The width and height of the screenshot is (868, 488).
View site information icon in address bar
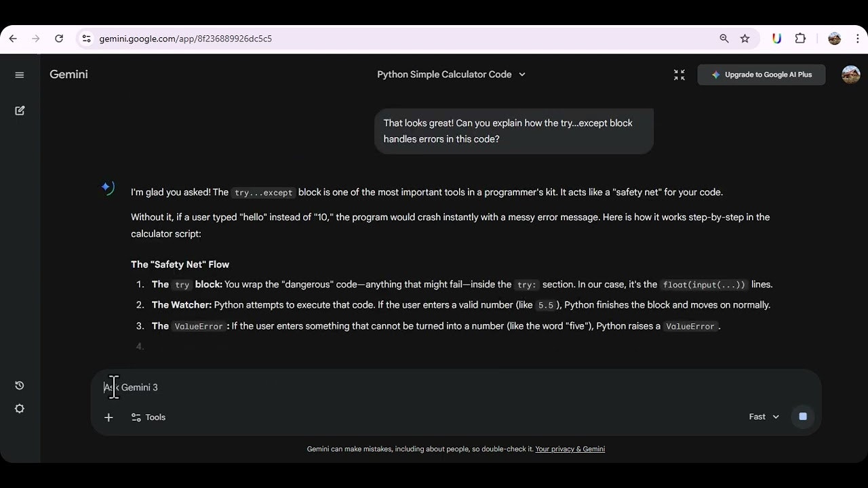[x=86, y=39]
